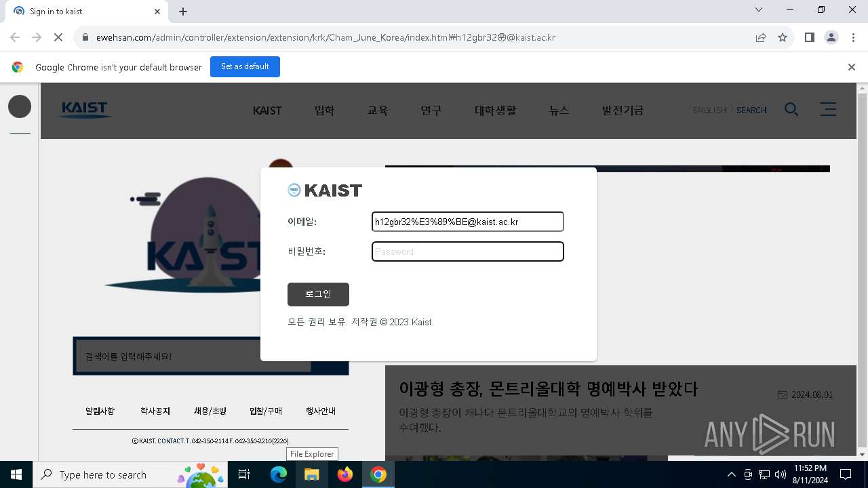Click the 로그인 login button

click(x=318, y=294)
